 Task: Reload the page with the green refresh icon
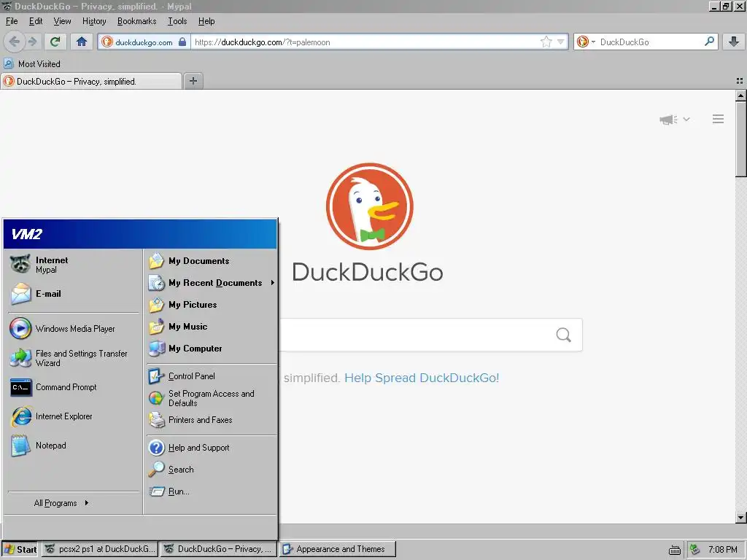point(55,42)
